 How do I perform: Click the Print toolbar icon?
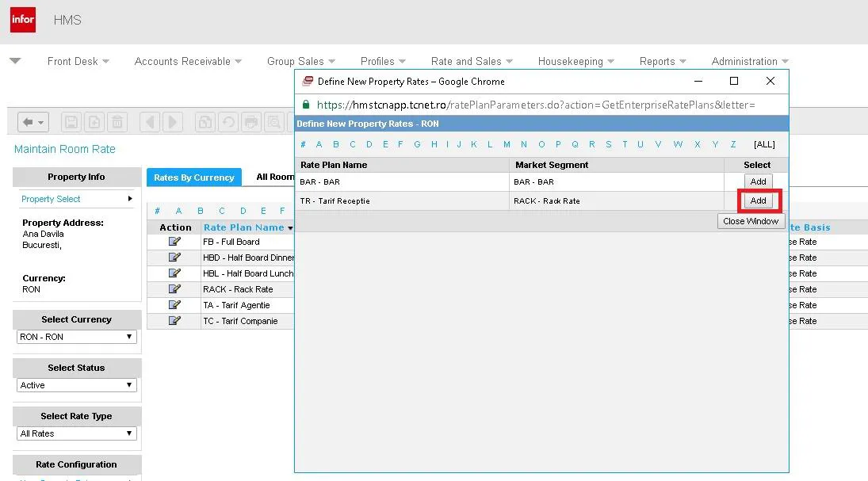(250, 122)
